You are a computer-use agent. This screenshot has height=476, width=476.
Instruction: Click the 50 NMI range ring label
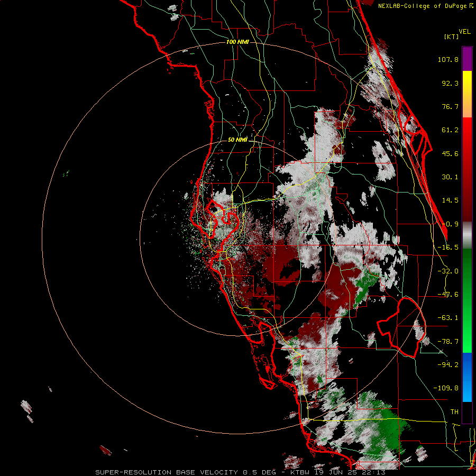[x=237, y=140]
